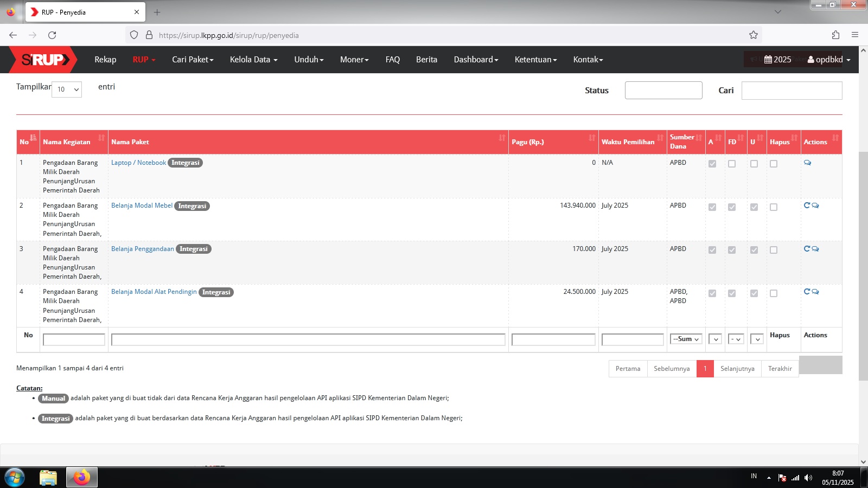The height and width of the screenshot is (488, 868).
Task: Open Windows Explorer from taskbar
Action: pos(48,477)
